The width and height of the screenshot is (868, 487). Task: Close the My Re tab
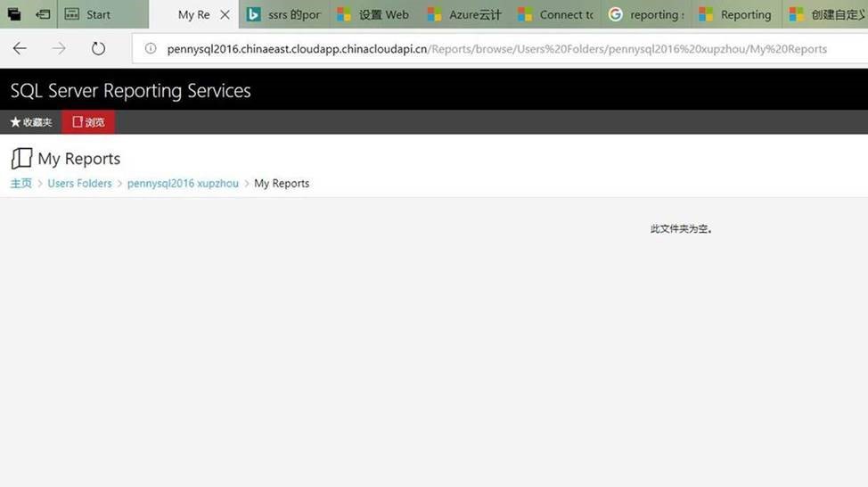225,14
